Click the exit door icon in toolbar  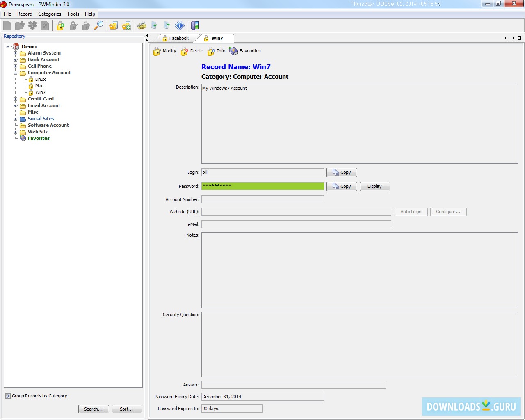click(x=195, y=26)
